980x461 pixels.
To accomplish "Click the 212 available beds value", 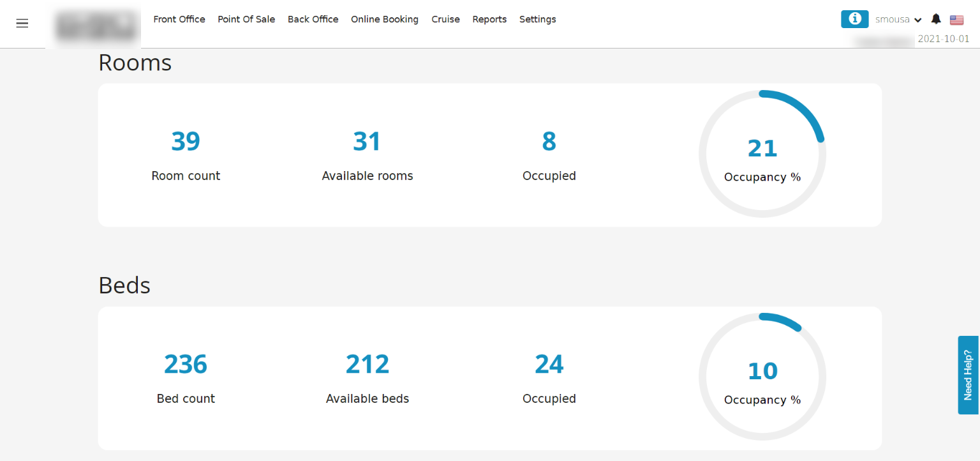I will pyautogui.click(x=367, y=364).
